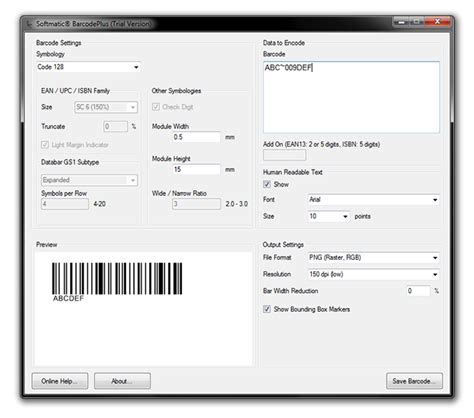Image resolution: width=474 pixels, height=418 pixels.
Task: Click the Human Readable Text label
Action: point(293,172)
